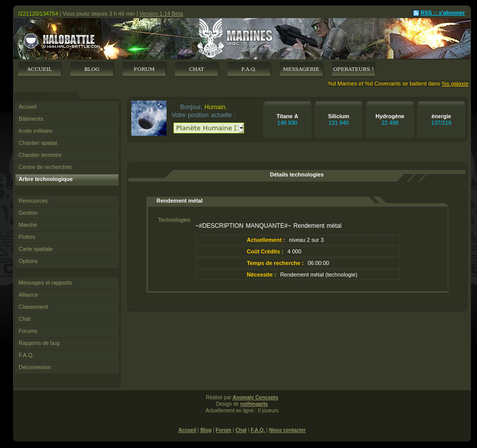Open Rapports de bug sidebar entry
477x448 pixels.
pos(67,343)
